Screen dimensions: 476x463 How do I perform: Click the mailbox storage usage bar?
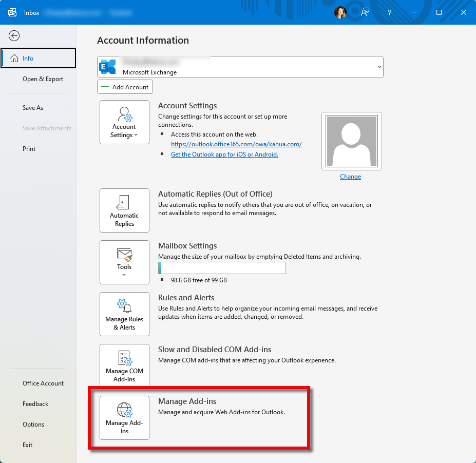tap(222, 268)
